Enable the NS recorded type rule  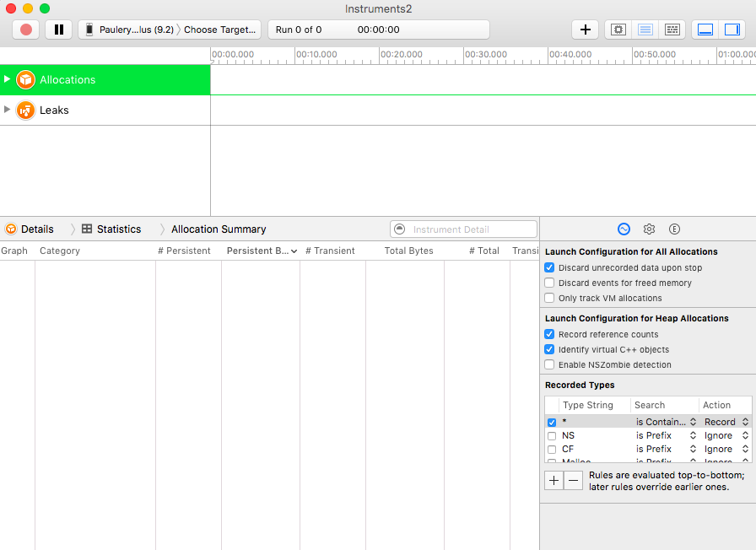pos(552,436)
